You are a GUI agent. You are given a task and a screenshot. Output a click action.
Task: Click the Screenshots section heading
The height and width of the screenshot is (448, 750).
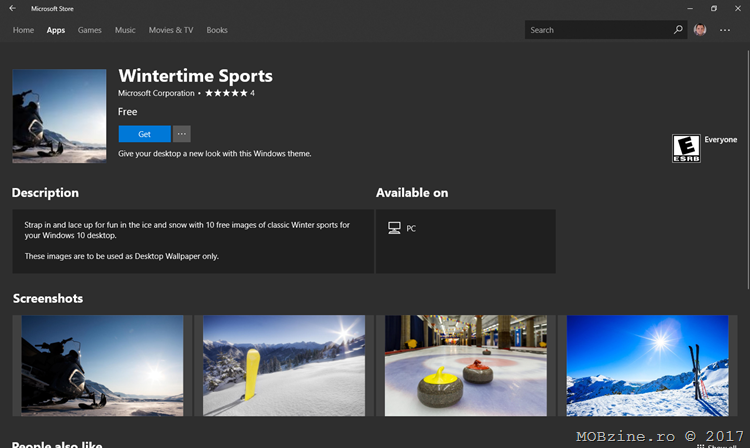pyautogui.click(x=48, y=298)
